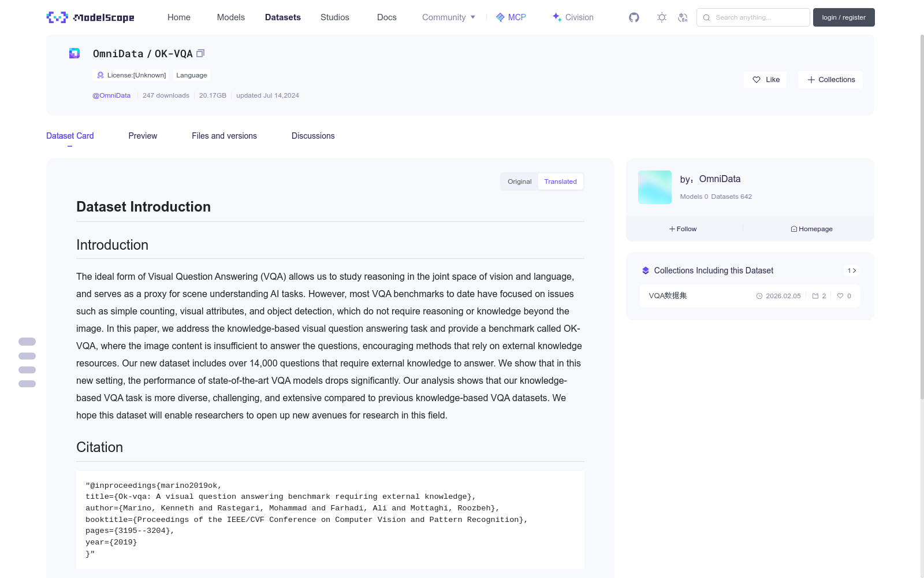This screenshot has height=578, width=924.
Task: Copy the OmniData / OK-VQA dataset name
Action: click(x=200, y=53)
